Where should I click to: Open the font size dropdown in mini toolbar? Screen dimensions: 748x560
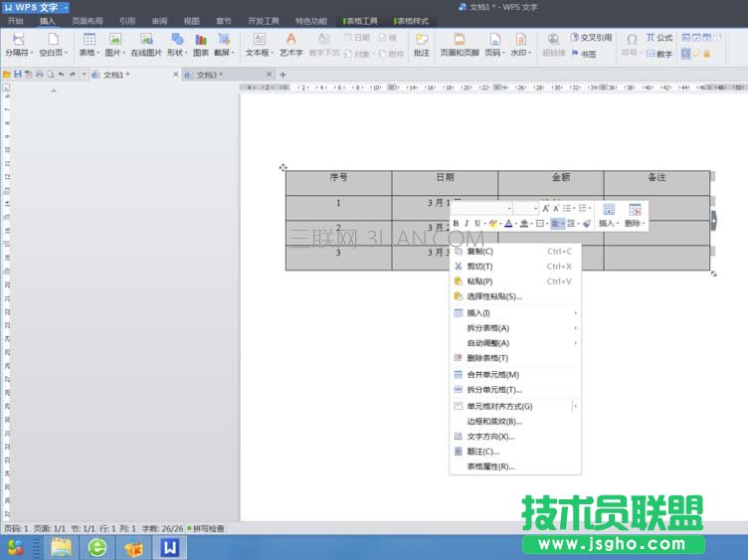(536, 209)
